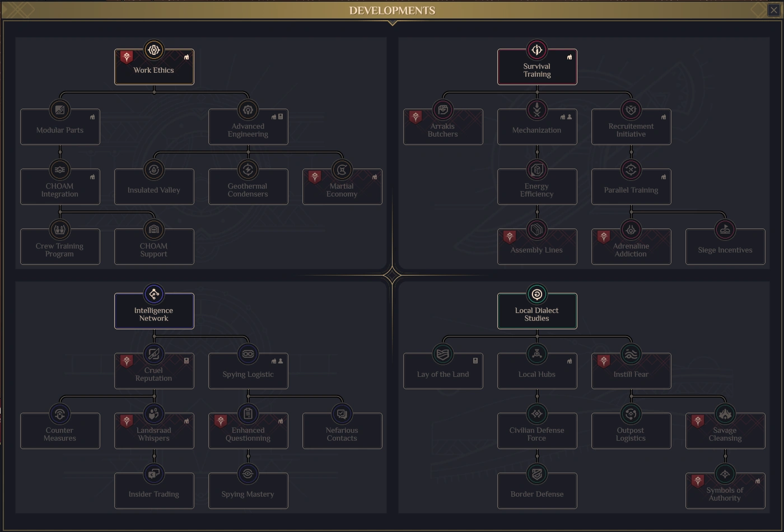This screenshot has height=532, width=784.
Task: Click the Mechanization round icon
Action: [x=537, y=110]
